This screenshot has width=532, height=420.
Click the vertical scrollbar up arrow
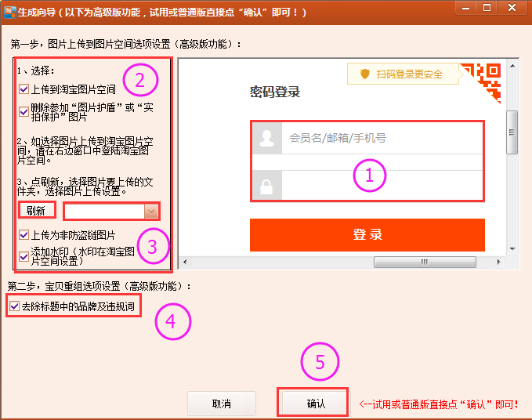[512, 66]
